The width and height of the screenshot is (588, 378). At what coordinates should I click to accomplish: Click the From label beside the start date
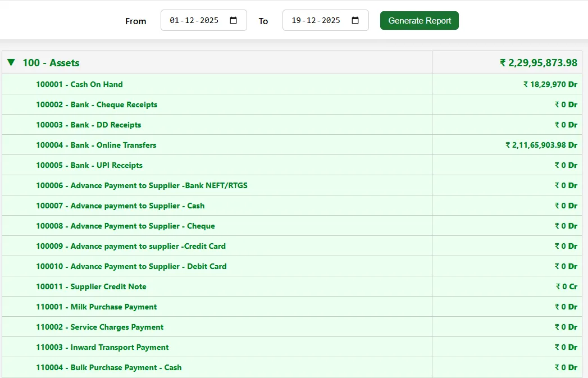(136, 21)
